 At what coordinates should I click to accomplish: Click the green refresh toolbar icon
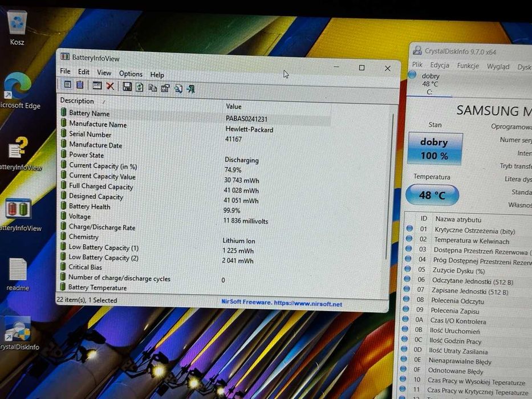tap(140, 87)
